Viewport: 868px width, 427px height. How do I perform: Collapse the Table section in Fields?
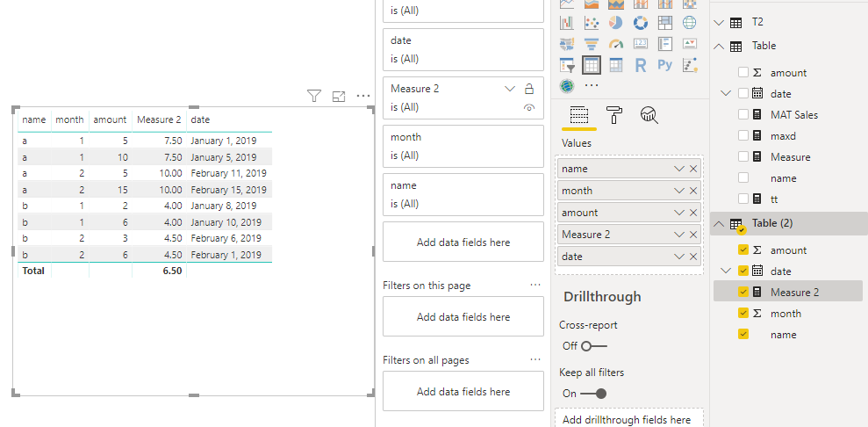tap(719, 46)
